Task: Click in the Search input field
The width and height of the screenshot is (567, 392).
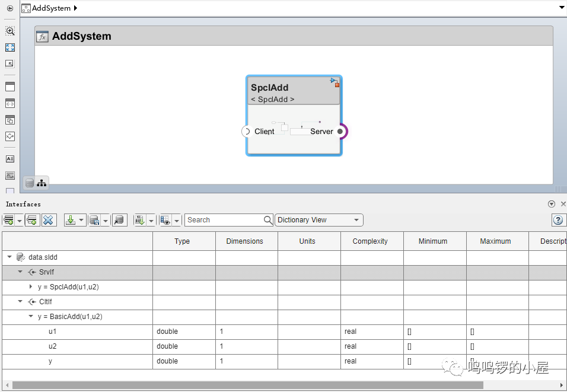Action: click(224, 220)
